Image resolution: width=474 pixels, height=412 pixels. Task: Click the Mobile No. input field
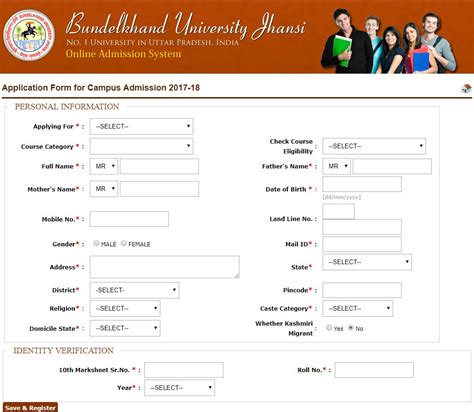(129, 219)
